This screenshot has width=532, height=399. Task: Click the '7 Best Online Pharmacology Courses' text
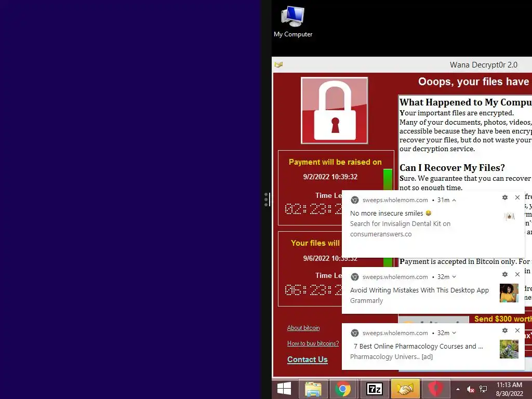(x=418, y=346)
